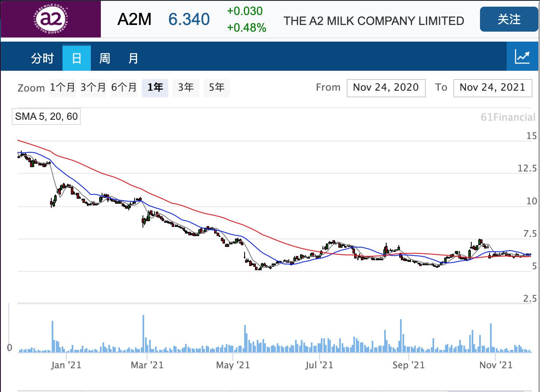Click the 7.5 price axis label
The height and width of the screenshot is (392, 540).
click(x=530, y=234)
